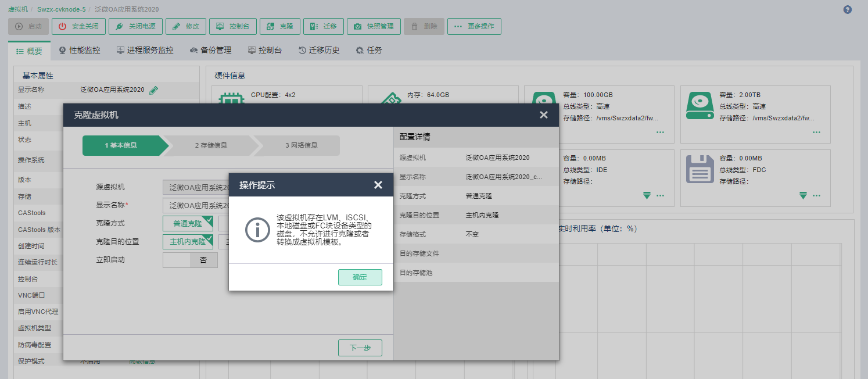Select the 2.00TB hard disk icon

click(x=699, y=105)
